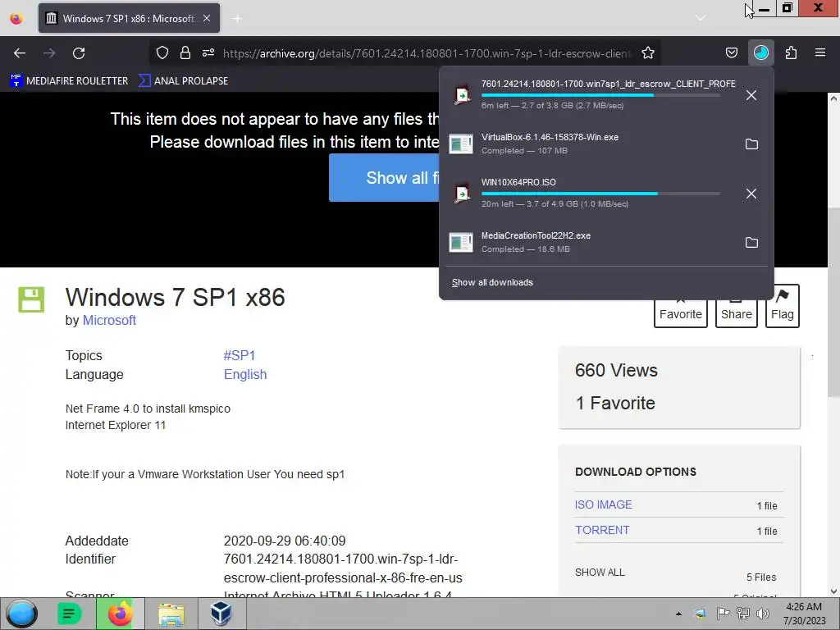Viewport: 840px width, 630px height.
Task: Open the Firefox application menu
Action: [x=820, y=52]
